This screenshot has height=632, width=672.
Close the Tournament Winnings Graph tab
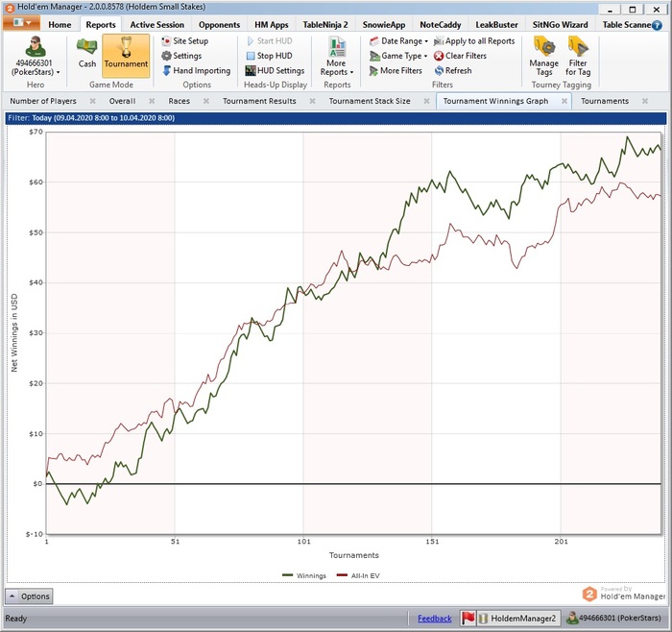click(x=564, y=101)
